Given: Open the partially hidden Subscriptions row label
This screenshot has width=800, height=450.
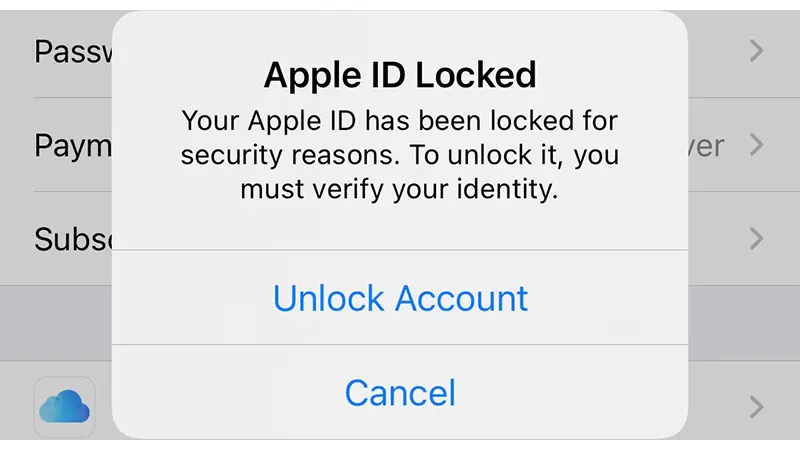Looking at the screenshot, I should click(72, 240).
